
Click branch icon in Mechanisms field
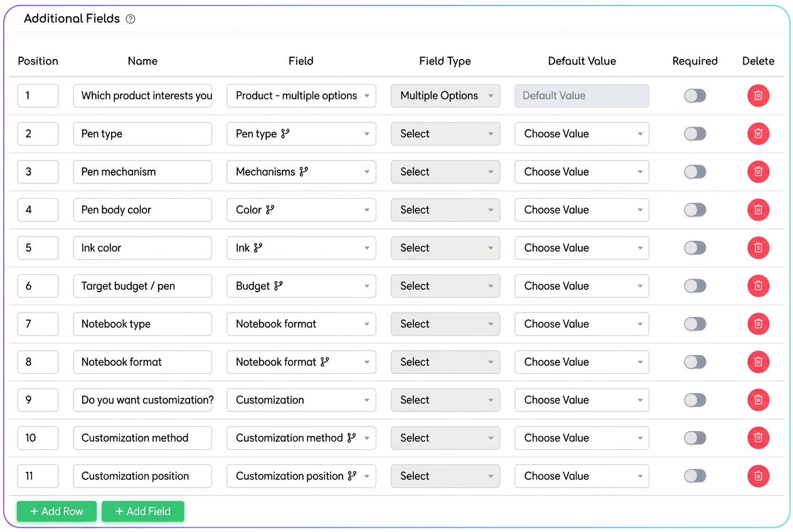pos(304,171)
